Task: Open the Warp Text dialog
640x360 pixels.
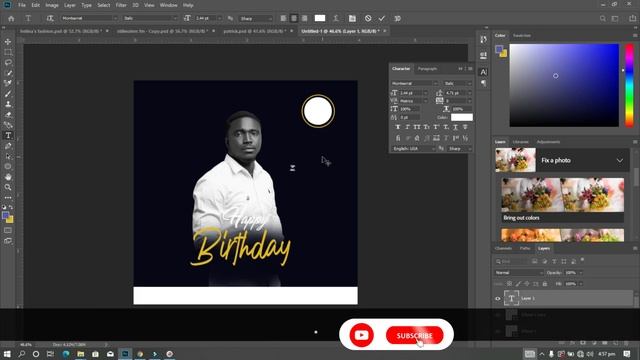Action: point(336,18)
